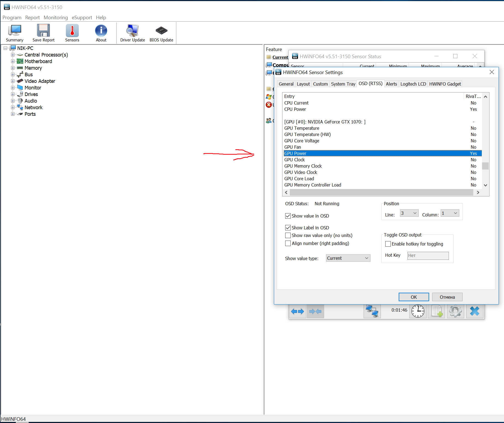504x423 pixels.
Task: Open the Program menu
Action: (x=12, y=18)
